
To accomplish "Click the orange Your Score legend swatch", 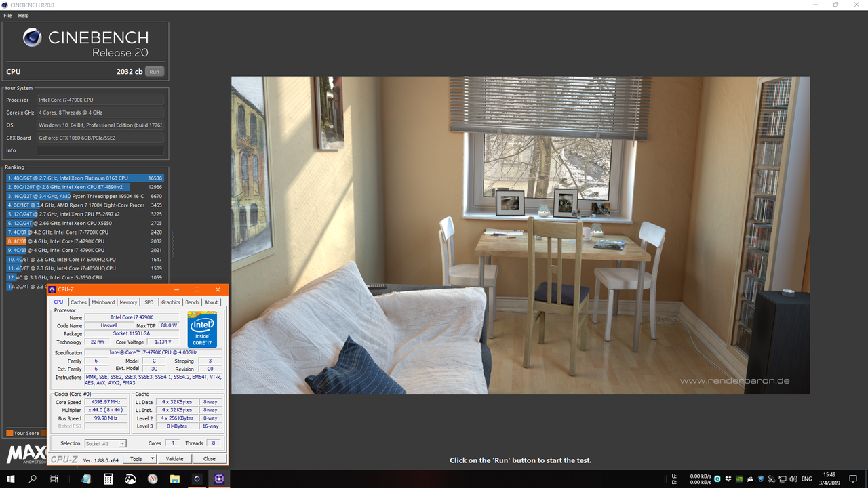I will 9,433.
